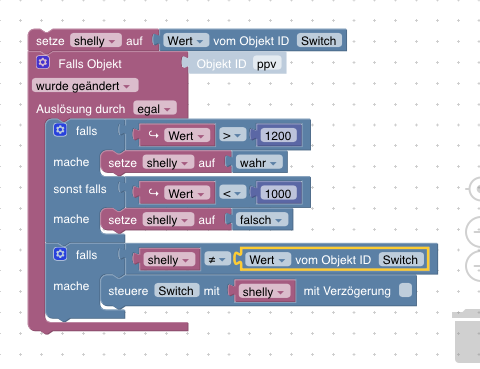Open the gear settings on the Falls Objekt block

[43, 62]
